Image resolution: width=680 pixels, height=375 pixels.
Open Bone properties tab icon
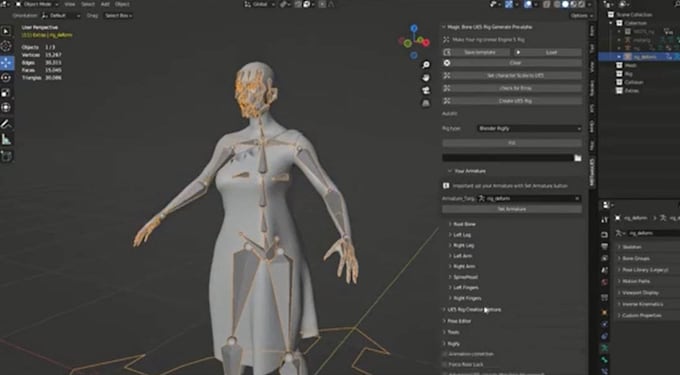(x=605, y=359)
